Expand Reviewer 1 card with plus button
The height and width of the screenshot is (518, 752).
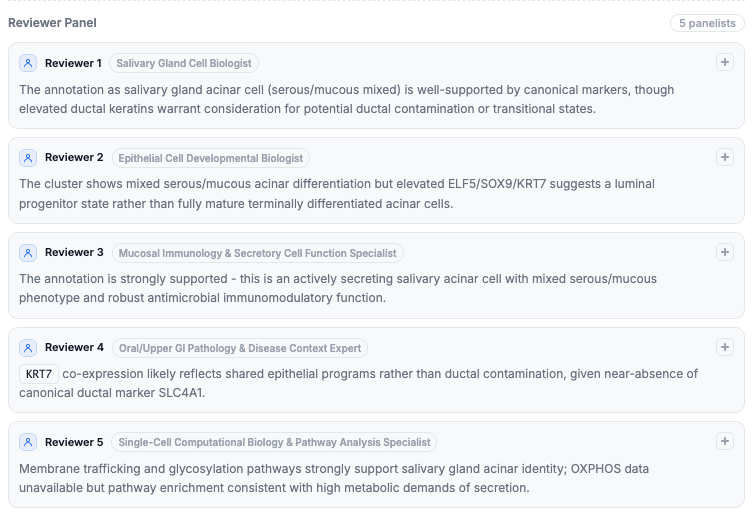pos(725,62)
